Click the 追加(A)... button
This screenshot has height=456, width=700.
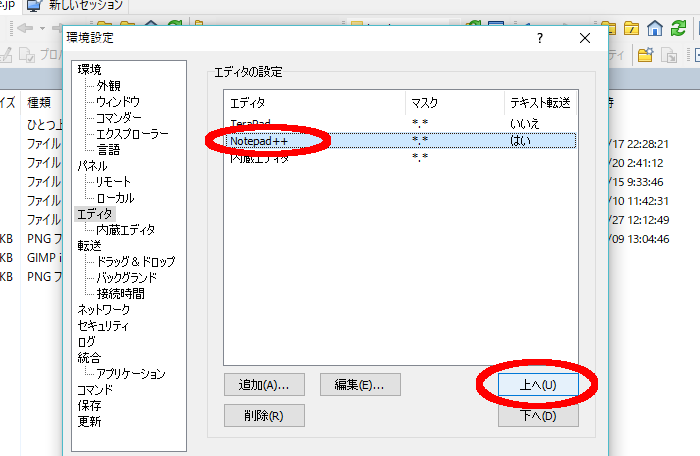coord(264,385)
